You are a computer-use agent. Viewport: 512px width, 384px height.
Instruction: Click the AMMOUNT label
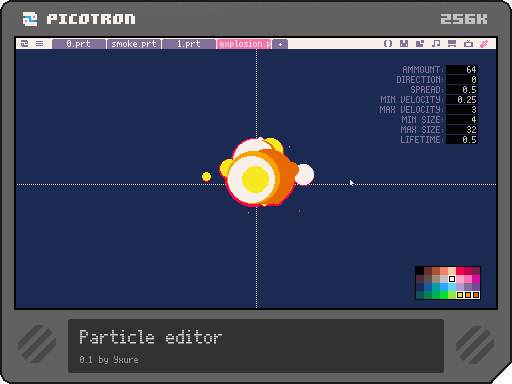point(423,69)
